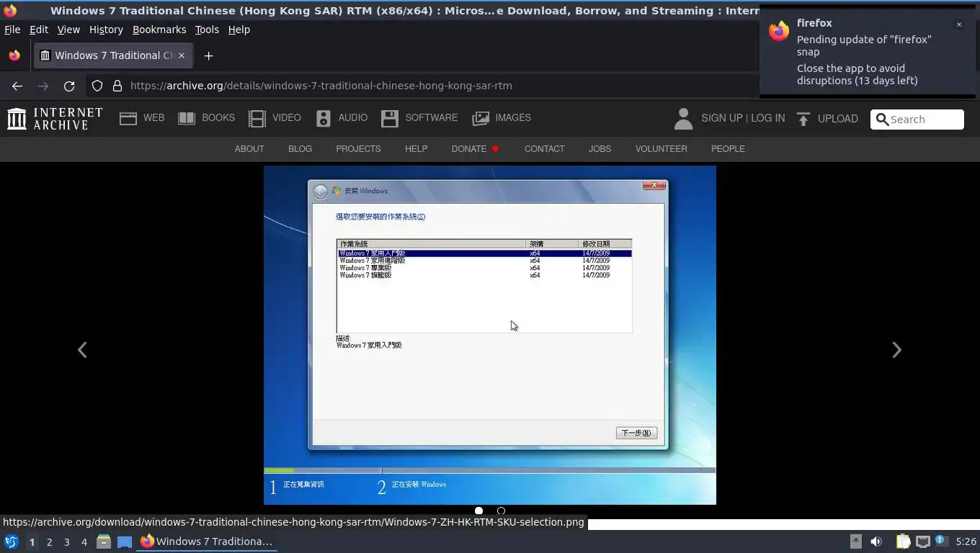Open the ABOUT link
Image resolution: width=980 pixels, height=553 pixels.
click(249, 149)
